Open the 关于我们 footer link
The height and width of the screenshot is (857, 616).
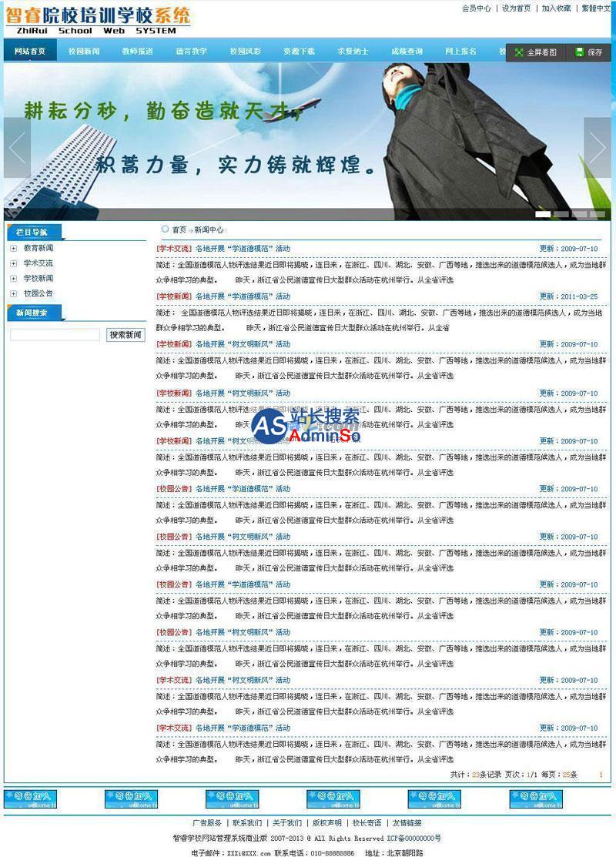pos(287,822)
